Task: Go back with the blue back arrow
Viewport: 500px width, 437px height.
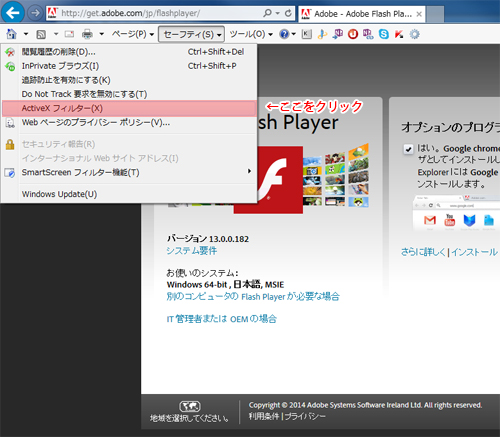Action: coord(13,13)
